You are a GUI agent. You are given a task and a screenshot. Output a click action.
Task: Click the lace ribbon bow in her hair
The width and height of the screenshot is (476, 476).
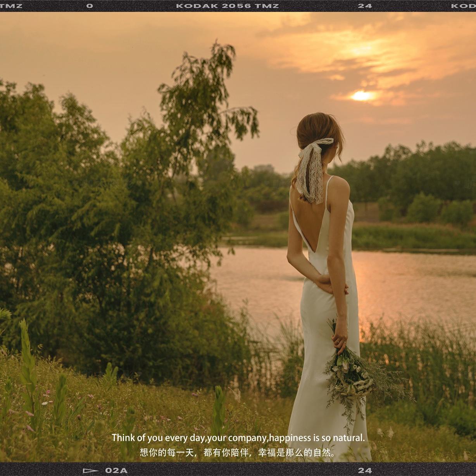pos(312,167)
